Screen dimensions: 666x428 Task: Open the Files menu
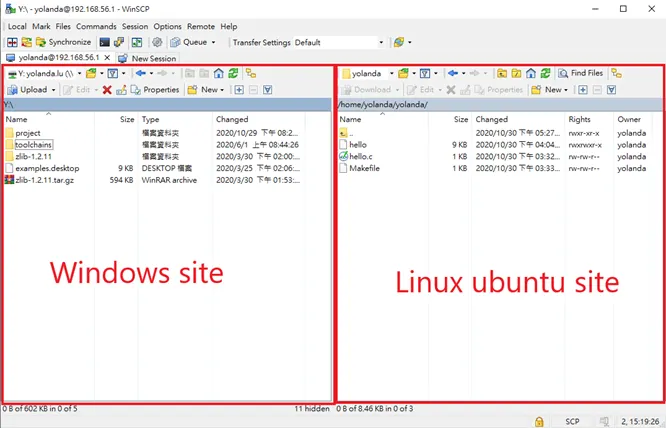63,26
